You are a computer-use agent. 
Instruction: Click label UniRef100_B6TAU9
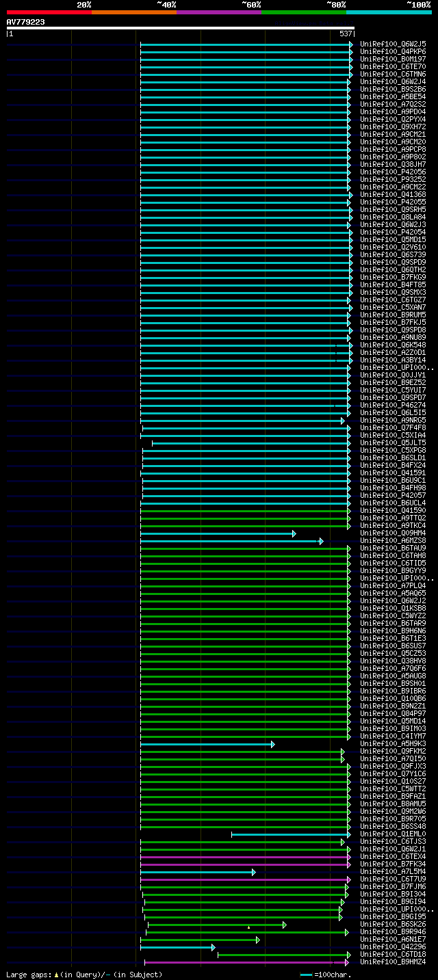tap(393, 548)
